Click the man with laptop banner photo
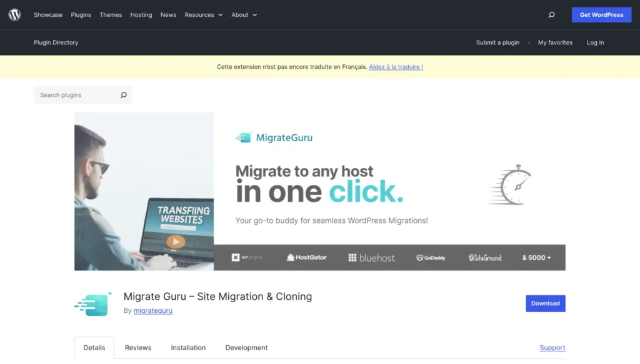Screen dimensions: 640x364 [144, 191]
